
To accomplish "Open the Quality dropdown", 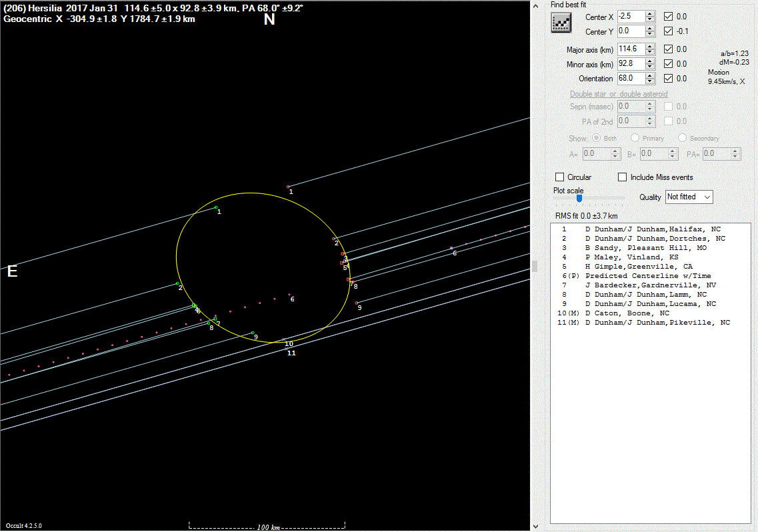I will [689, 197].
